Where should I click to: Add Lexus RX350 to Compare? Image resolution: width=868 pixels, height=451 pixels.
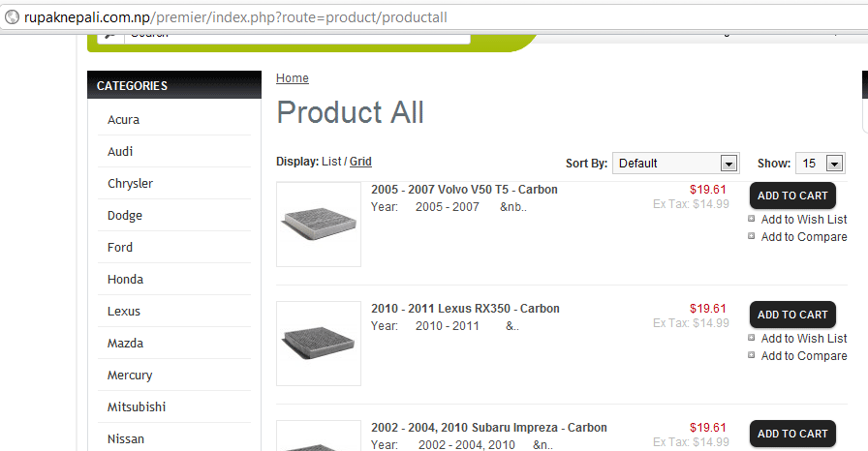[803, 356]
